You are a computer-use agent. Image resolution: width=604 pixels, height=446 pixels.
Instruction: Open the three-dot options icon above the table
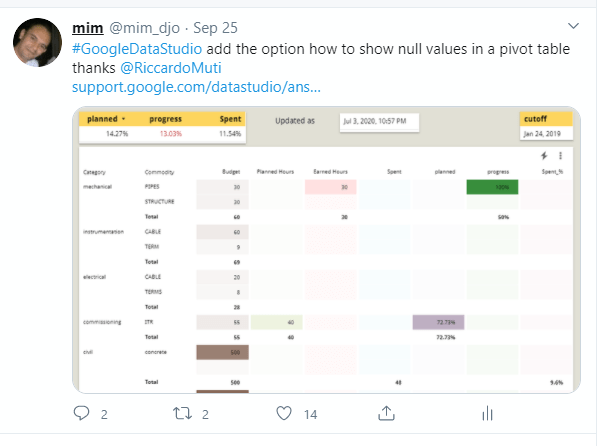pos(560,156)
